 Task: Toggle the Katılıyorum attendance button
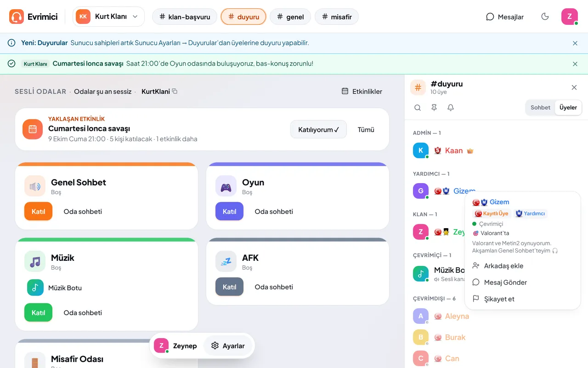point(318,130)
